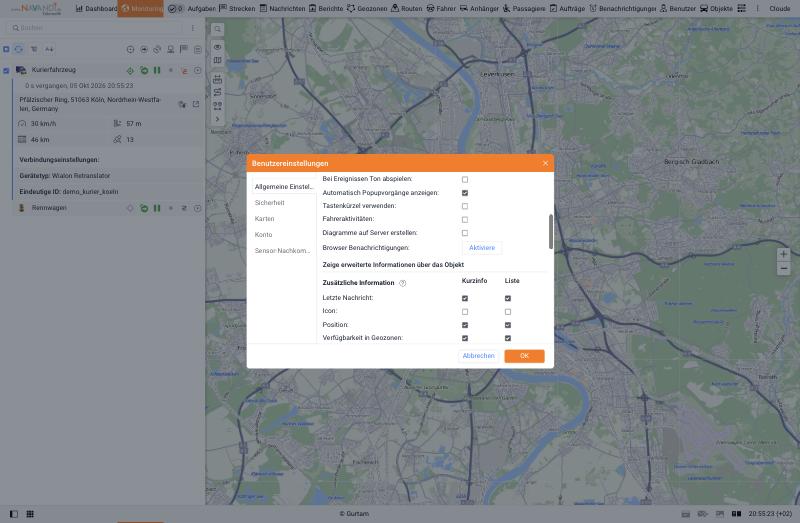Click the Aktiviere browser notifications button
The height and width of the screenshot is (523, 800).
[x=482, y=247]
